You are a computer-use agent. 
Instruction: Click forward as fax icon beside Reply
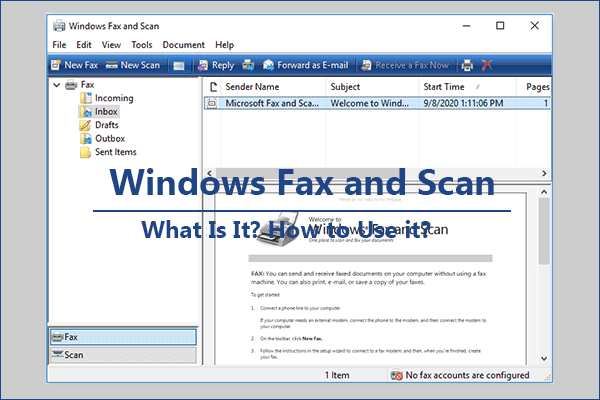click(x=248, y=65)
